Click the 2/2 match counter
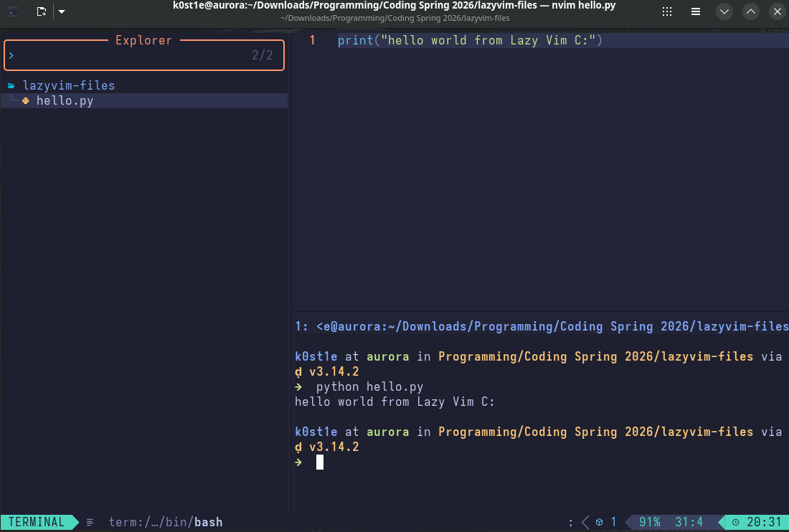The width and height of the screenshot is (789, 532). tap(262, 55)
